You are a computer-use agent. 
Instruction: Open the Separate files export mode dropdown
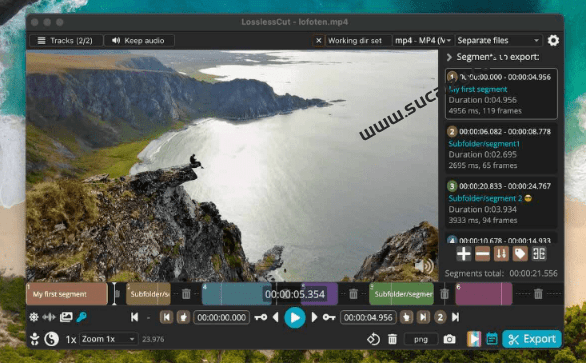click(x=499, y=40)
